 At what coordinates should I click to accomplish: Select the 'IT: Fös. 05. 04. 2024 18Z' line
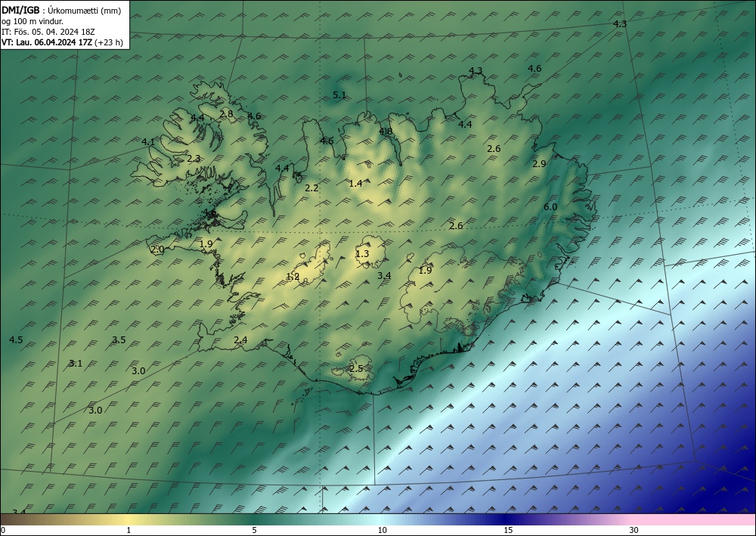coord(48,32)
